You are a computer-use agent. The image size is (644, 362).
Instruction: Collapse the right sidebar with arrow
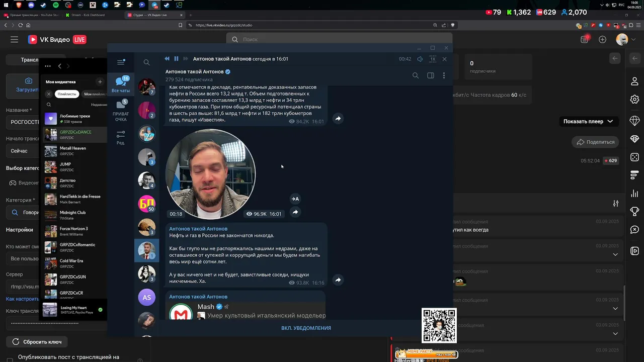[634, 58]
